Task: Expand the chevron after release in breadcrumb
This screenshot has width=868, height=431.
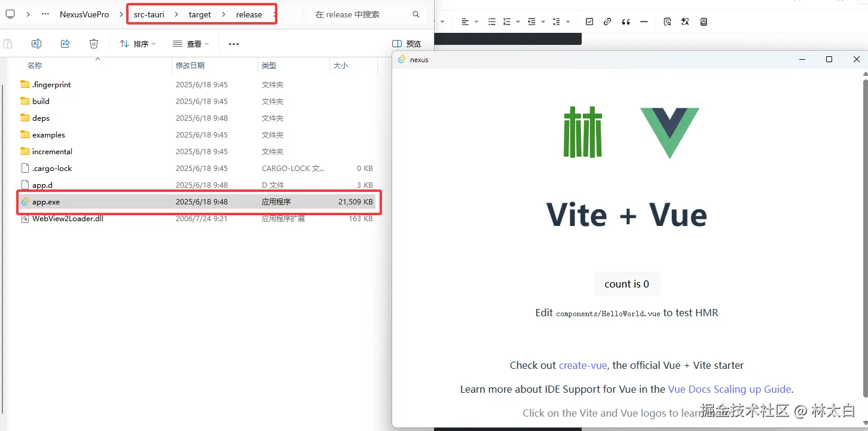Action: coord(274,14)
